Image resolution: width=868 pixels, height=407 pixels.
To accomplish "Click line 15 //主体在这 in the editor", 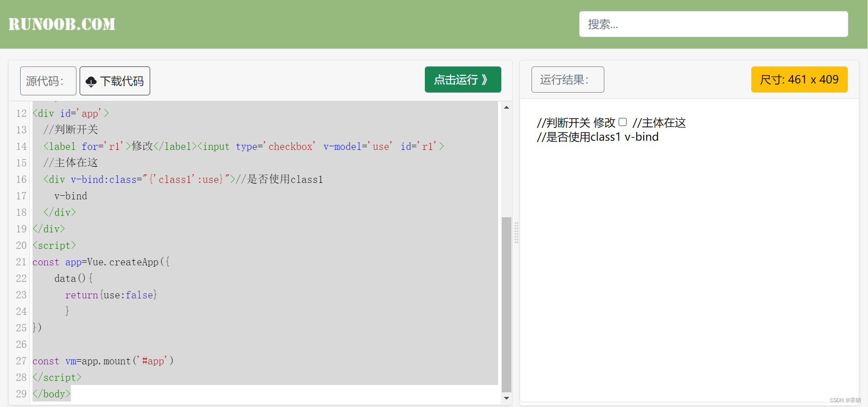I will (x=71, y=163).
